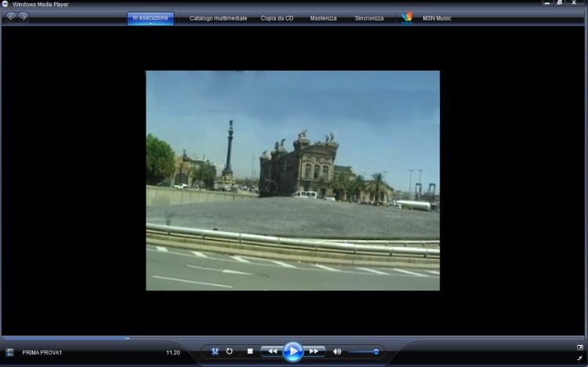Open the Catalogo multimediale tab
Viewport: 588px width, 367px height.
[218, 18]
